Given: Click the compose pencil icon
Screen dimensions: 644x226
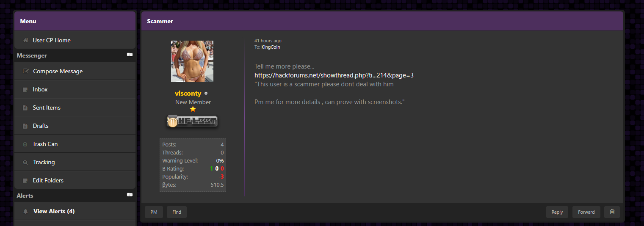Looking at the screenshot, I should click(26, 71).
